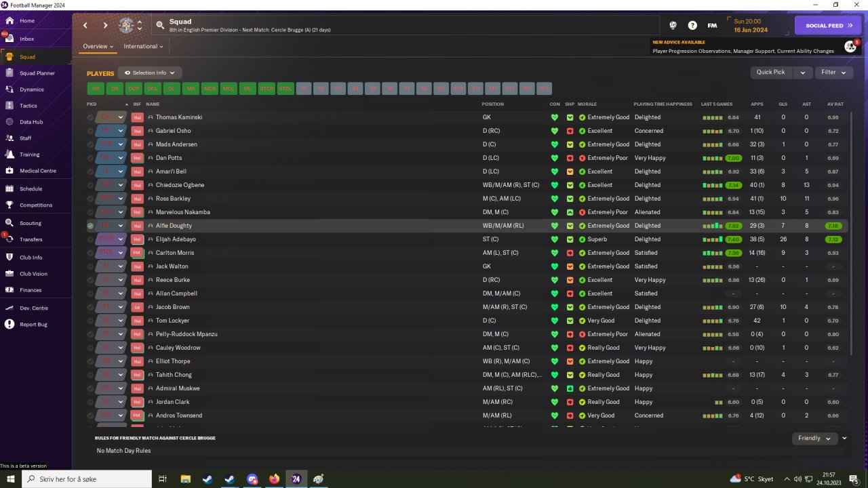Image resolution: width=868 pixels, height=488 pixels.
Task: Select the MCR position slot
Action: [x=210, y=89]
